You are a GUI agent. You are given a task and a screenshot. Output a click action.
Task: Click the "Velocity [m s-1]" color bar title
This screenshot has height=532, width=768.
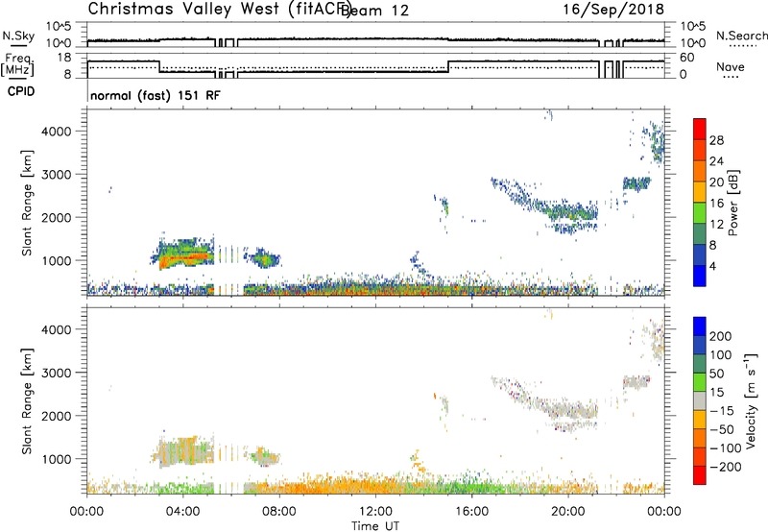[x=751, y=401]
